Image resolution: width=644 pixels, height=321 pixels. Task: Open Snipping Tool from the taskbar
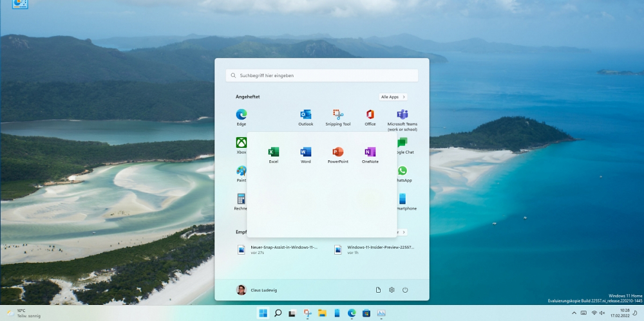[x=307, y=313]
